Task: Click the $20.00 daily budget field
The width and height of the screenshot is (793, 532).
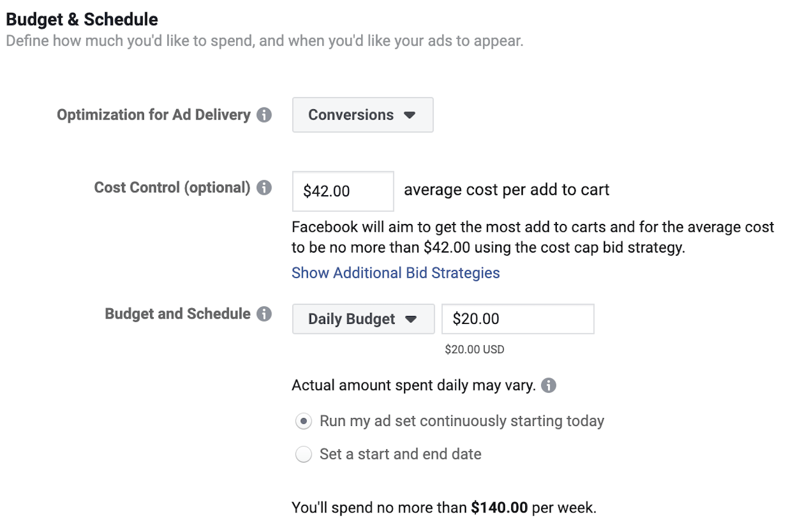Action: click(517, 318)
